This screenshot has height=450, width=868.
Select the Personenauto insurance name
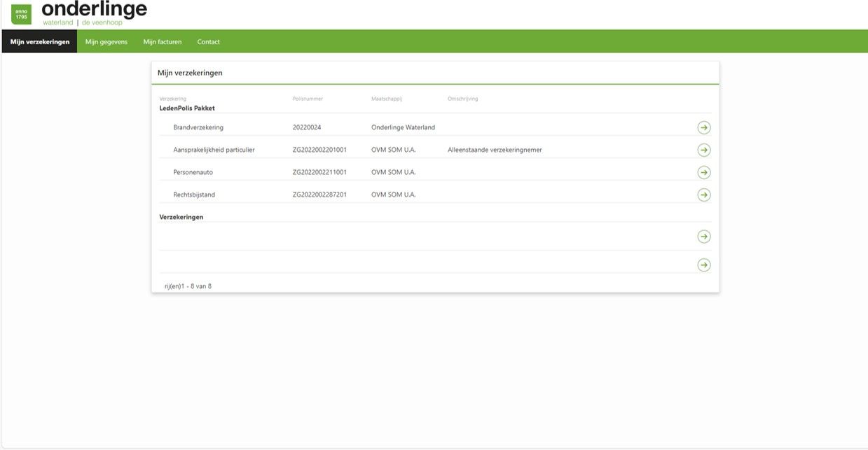click(193, 172)
